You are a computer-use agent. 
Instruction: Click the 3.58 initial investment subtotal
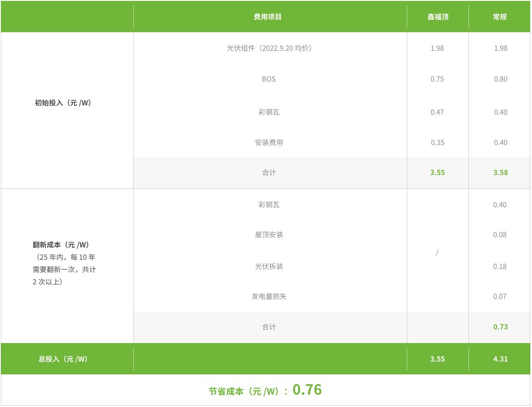tap(501, 172)
